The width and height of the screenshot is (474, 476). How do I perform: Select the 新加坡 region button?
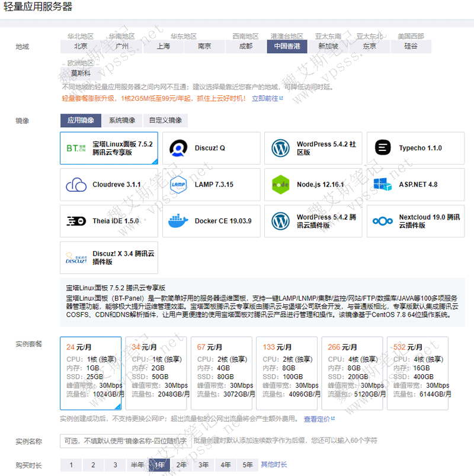pos(328,46)
